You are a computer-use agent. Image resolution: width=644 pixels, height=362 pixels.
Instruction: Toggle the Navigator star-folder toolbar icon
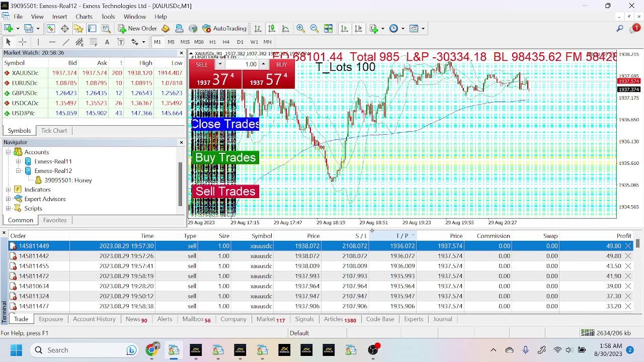click(x=78, y=29)
